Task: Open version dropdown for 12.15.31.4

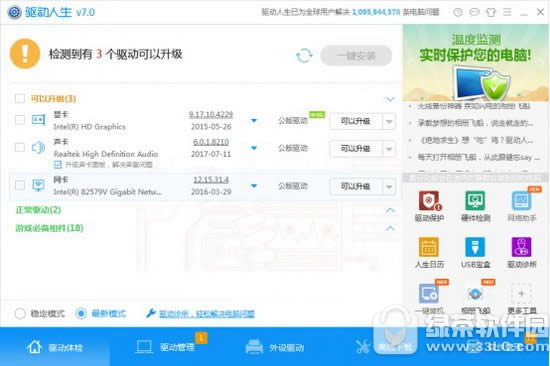Action: pos(254,186)
